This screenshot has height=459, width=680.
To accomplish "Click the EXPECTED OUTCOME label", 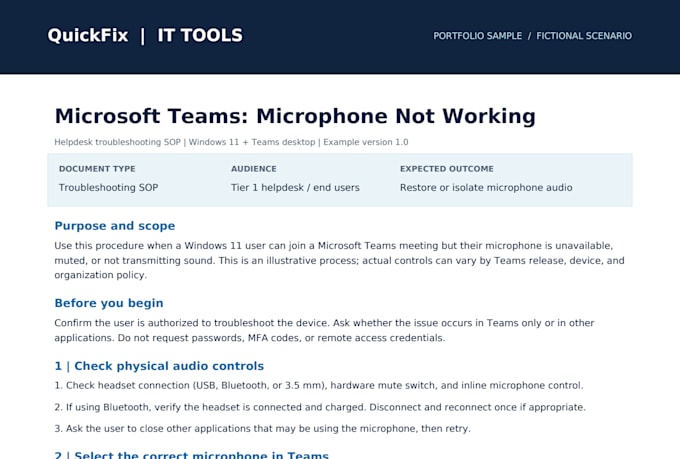I will click(x=447, y=169).
